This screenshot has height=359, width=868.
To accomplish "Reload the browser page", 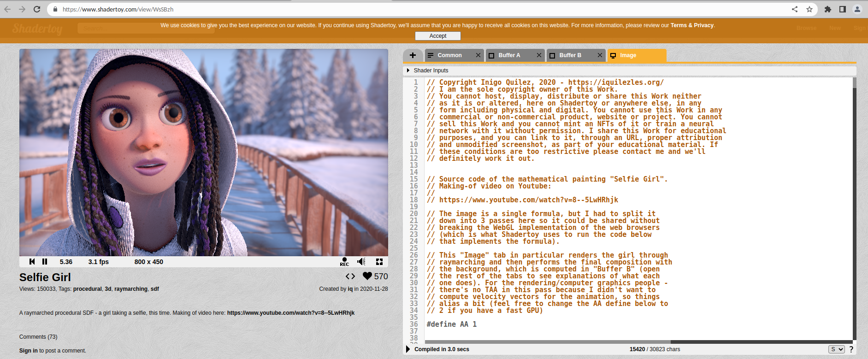I will click(x=37, y=9).
